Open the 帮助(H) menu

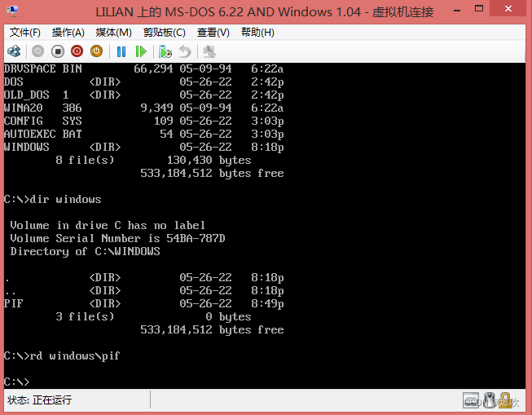pos(257,33)
